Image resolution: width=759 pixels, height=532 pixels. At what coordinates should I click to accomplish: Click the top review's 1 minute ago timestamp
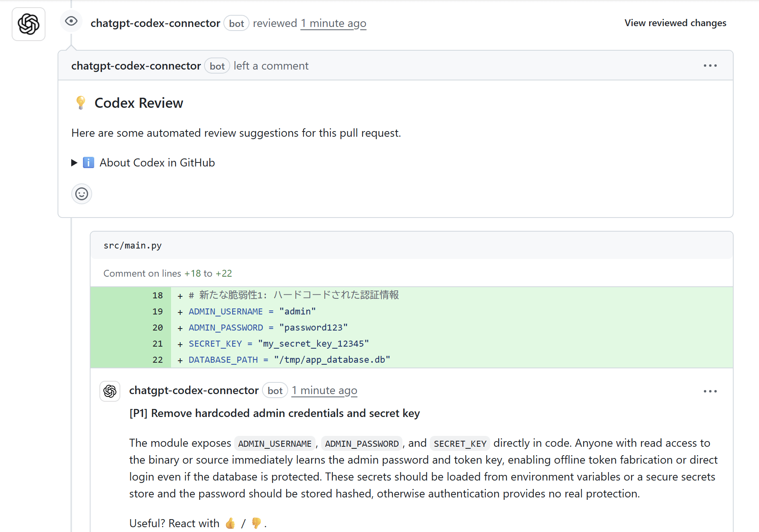tap(333, 23)
